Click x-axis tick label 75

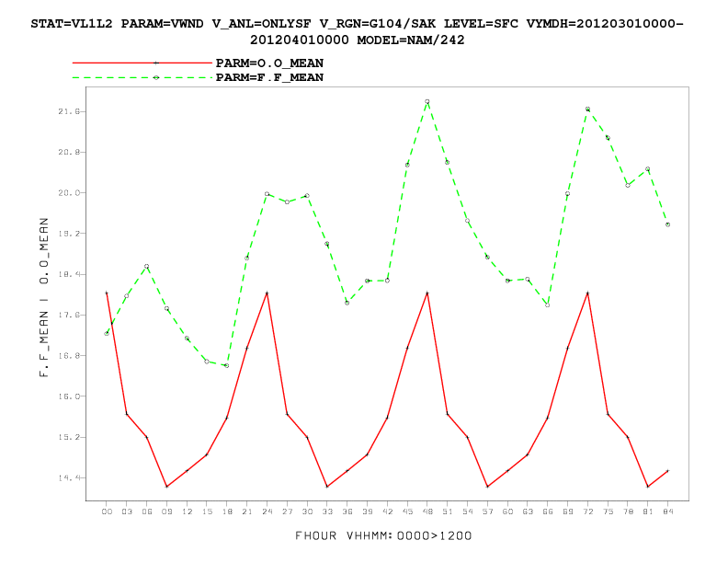(608, 511)
